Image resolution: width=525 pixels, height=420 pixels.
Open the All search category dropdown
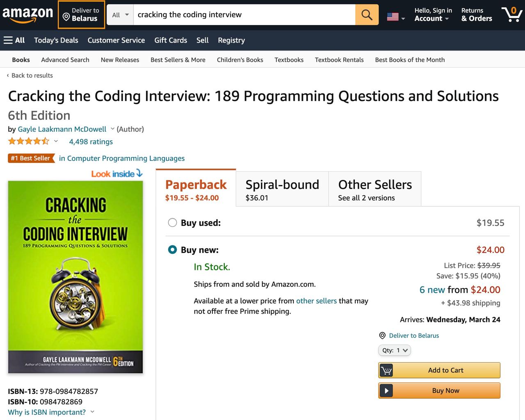click(120, 15)
